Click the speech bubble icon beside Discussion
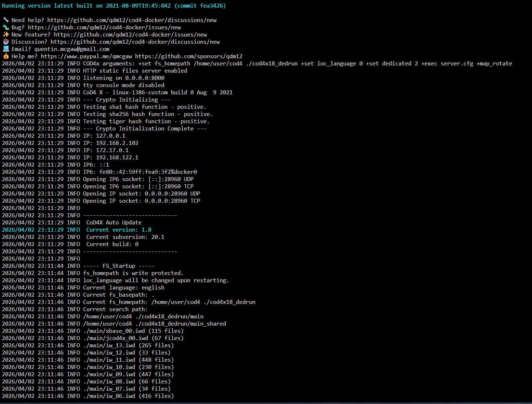 [x=6, y=42]
